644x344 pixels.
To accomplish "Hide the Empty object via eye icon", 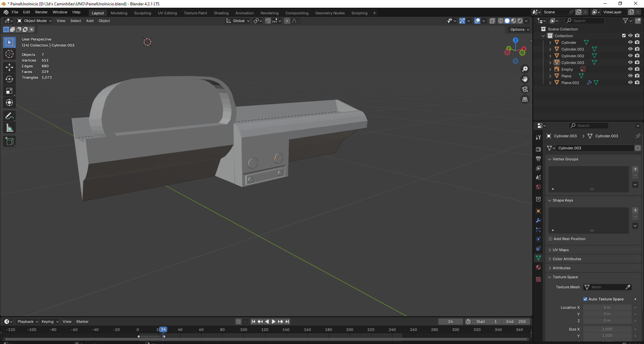I will 630,69.
